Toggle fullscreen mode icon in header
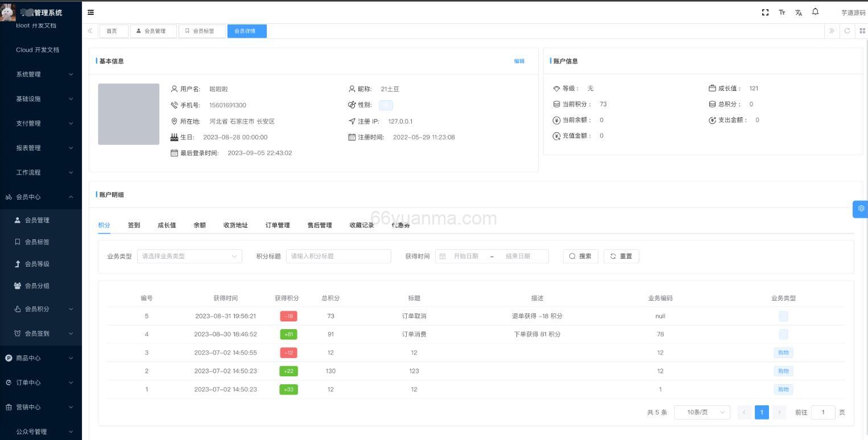 (765, 12)
